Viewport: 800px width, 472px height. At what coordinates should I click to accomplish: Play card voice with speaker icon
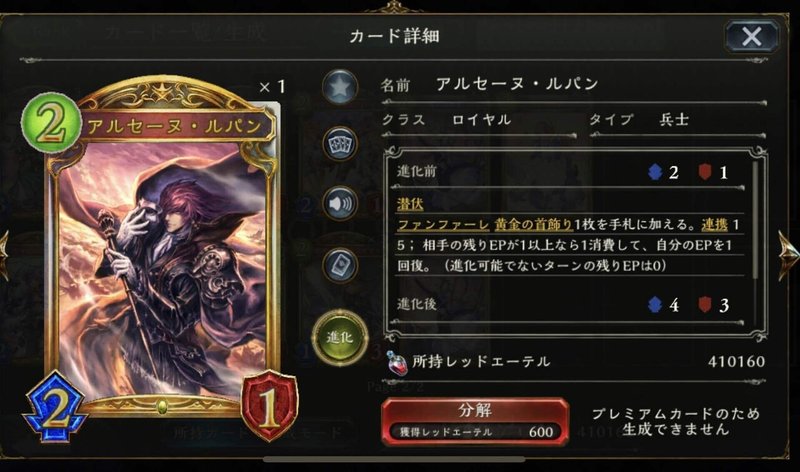340,204
